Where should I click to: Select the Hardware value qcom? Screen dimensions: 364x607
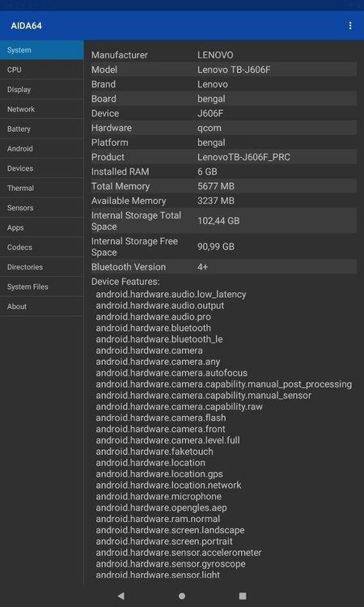[210, 128]
